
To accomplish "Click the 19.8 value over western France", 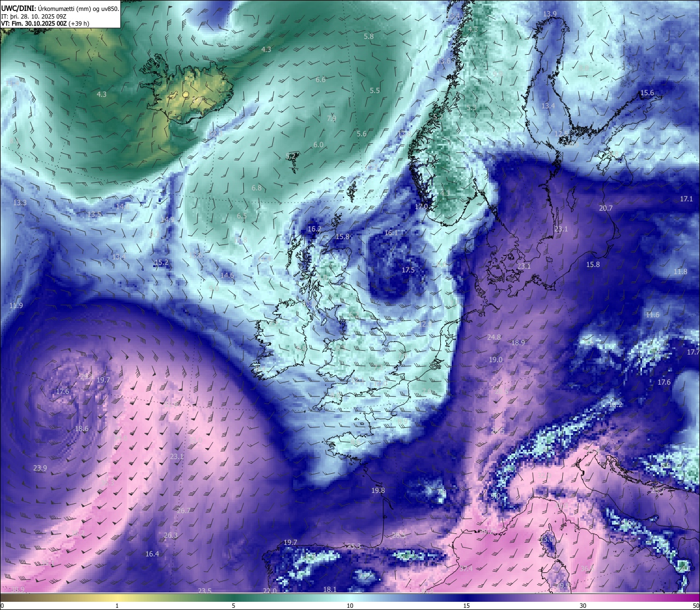I will [x=378, y=491].
